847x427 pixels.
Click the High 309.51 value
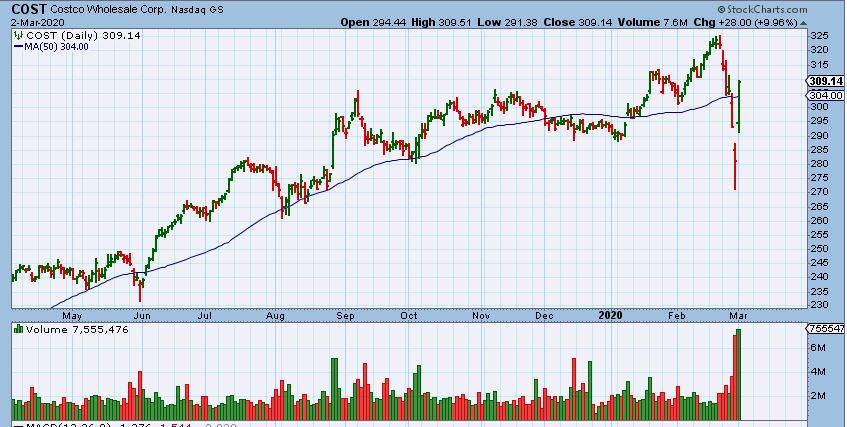[x=441, y=23]
